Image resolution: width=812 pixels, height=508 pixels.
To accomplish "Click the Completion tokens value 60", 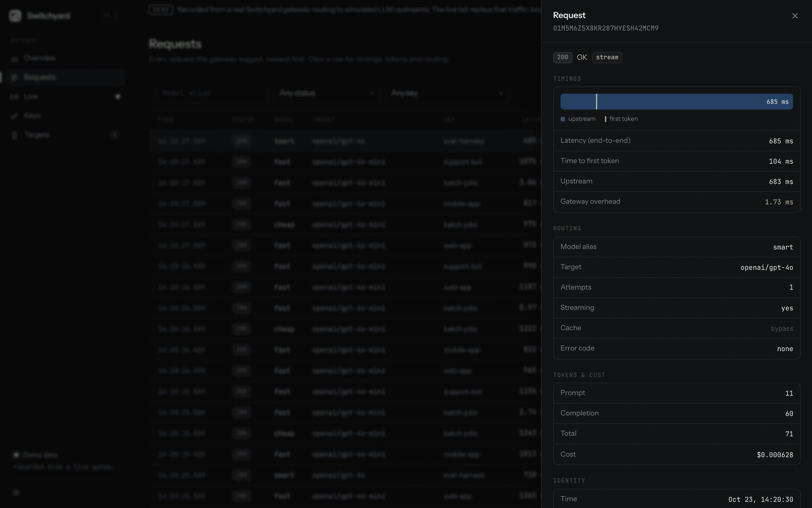I will (x=789, y=413).
